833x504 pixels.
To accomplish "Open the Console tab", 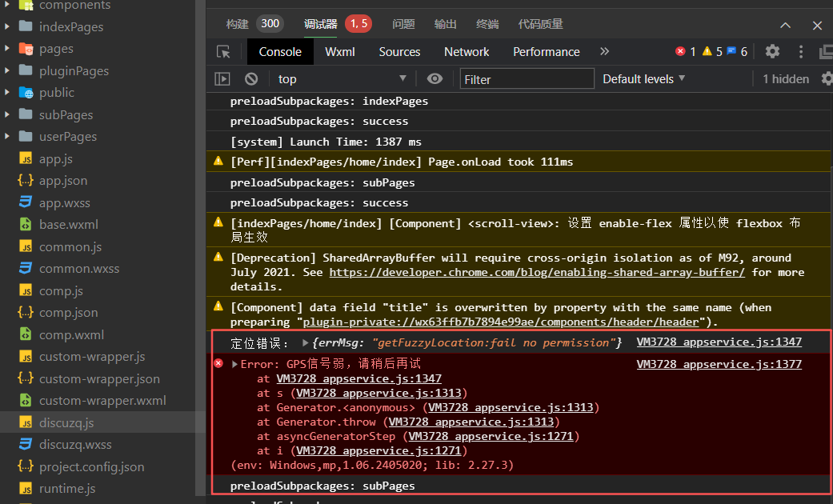I will click(280, 52).
